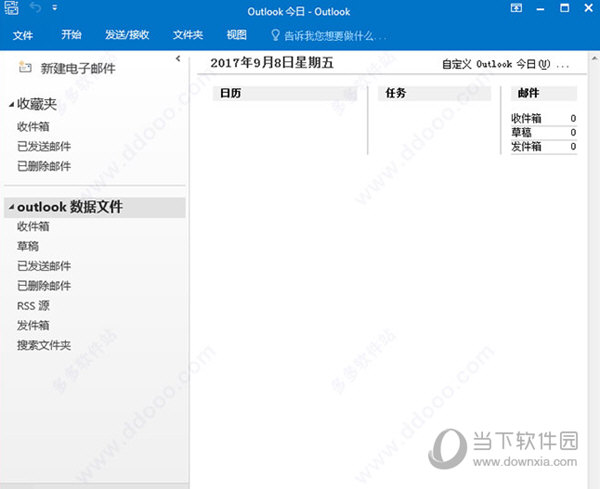Viewport: 600px width, 489px height.
Task: Open the 搜索文件夹 item
Action: click(x=44, y=346)
